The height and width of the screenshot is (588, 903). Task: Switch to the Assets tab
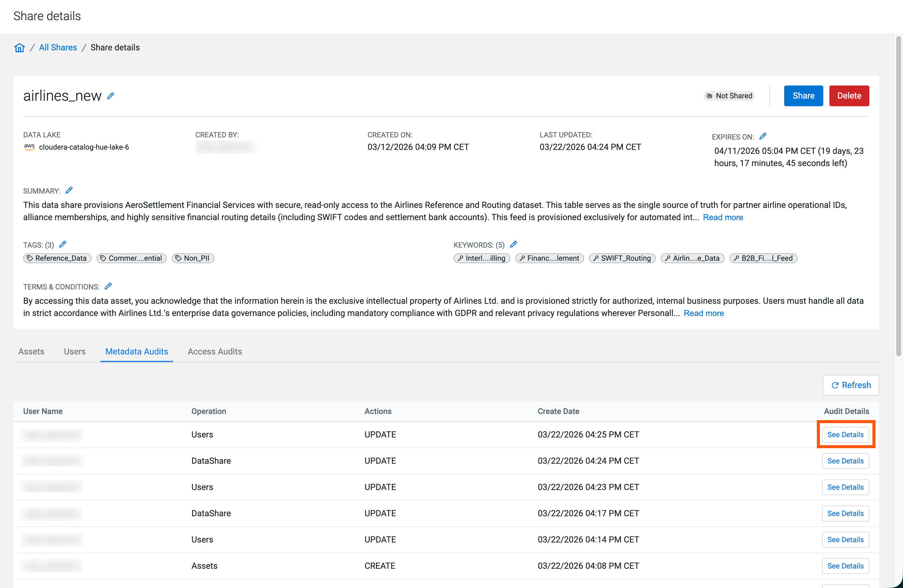[31, 351]
